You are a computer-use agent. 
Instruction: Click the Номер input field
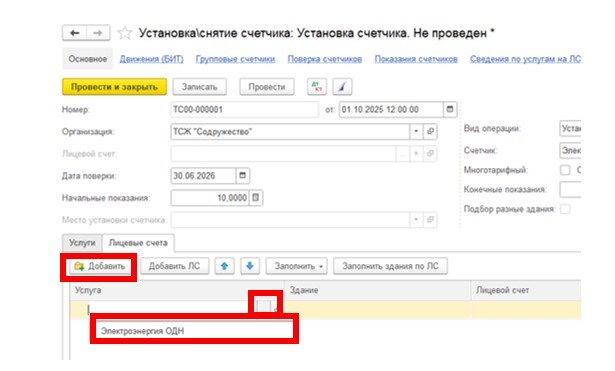click(244, 109)
